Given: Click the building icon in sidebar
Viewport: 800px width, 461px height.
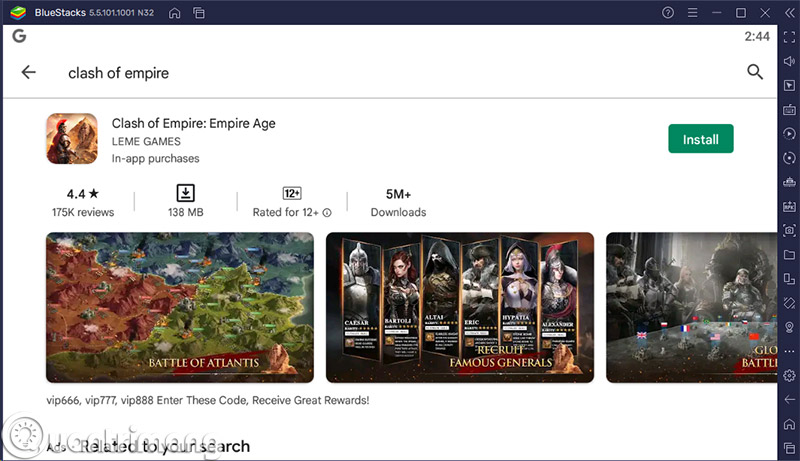Looking at the screenshot, I should pos(789,182).
